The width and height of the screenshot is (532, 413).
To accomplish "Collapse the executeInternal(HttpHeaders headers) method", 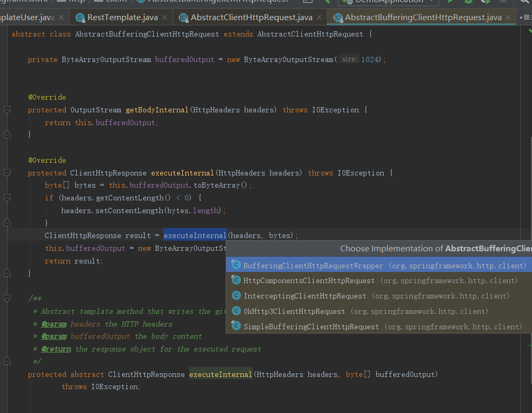I will coord(7,173).
